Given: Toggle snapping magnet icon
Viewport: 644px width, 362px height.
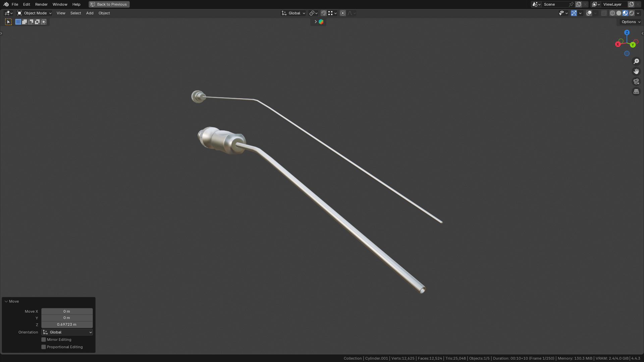Looking at the screenshot, I should click(324, 13).
